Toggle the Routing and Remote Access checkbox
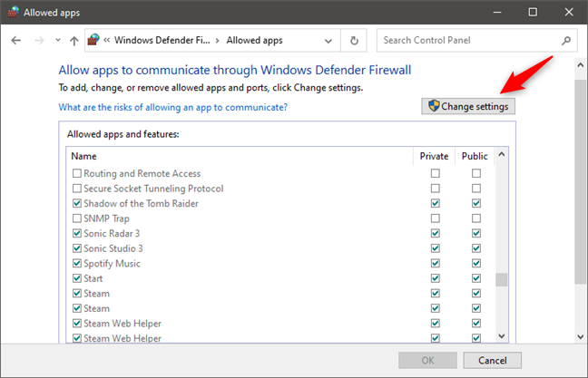 tap(77, 173)
